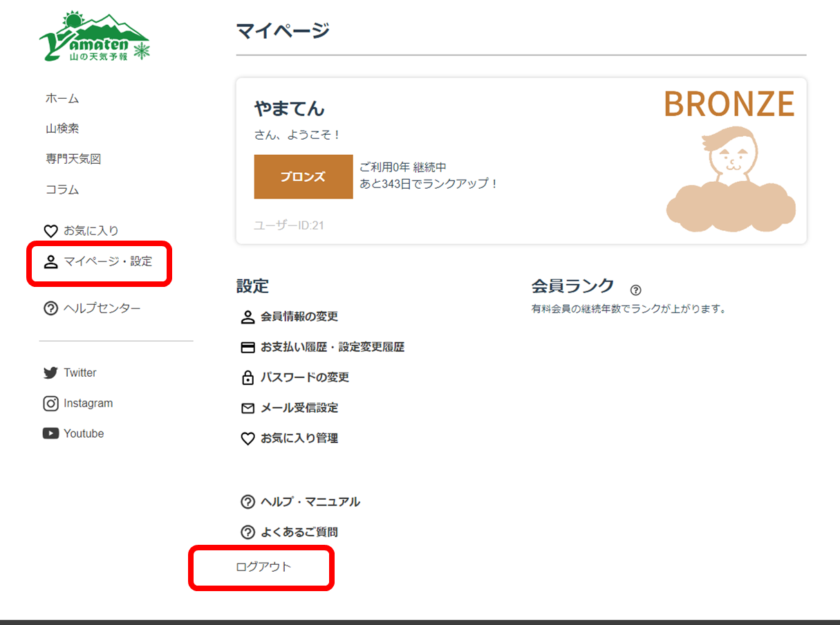Viewport: 840px width, 625px height.
Task: Open the 会員情報の変更 settings link
Action: click(x=299, y=317)
